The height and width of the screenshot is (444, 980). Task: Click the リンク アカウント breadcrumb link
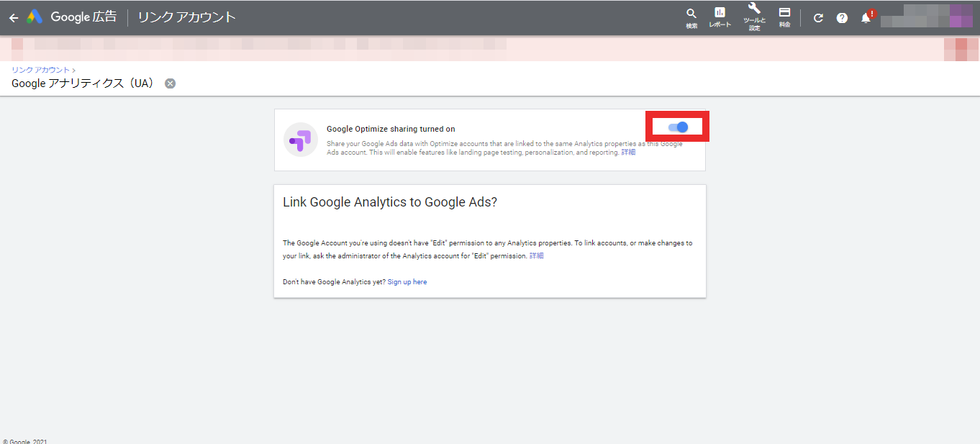pos(41,70)
